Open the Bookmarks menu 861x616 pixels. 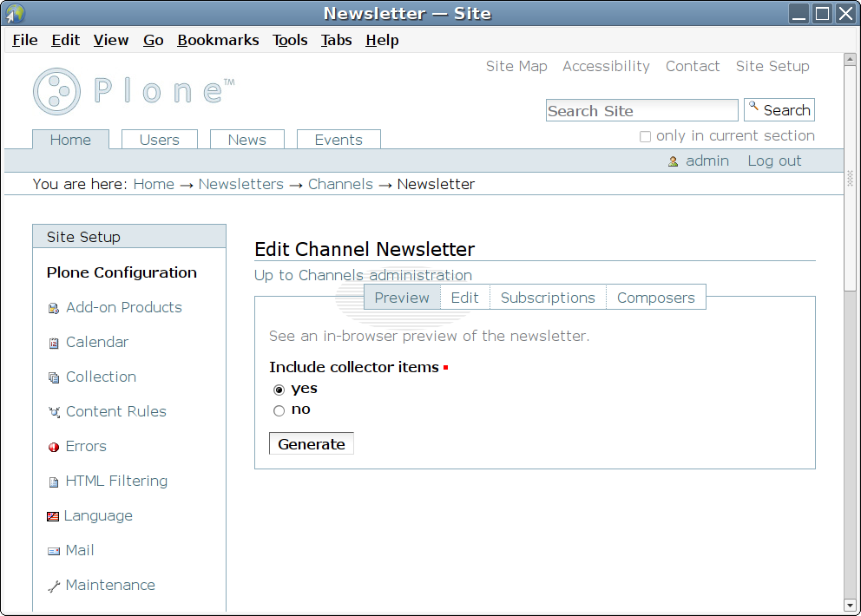pos(218,40)
